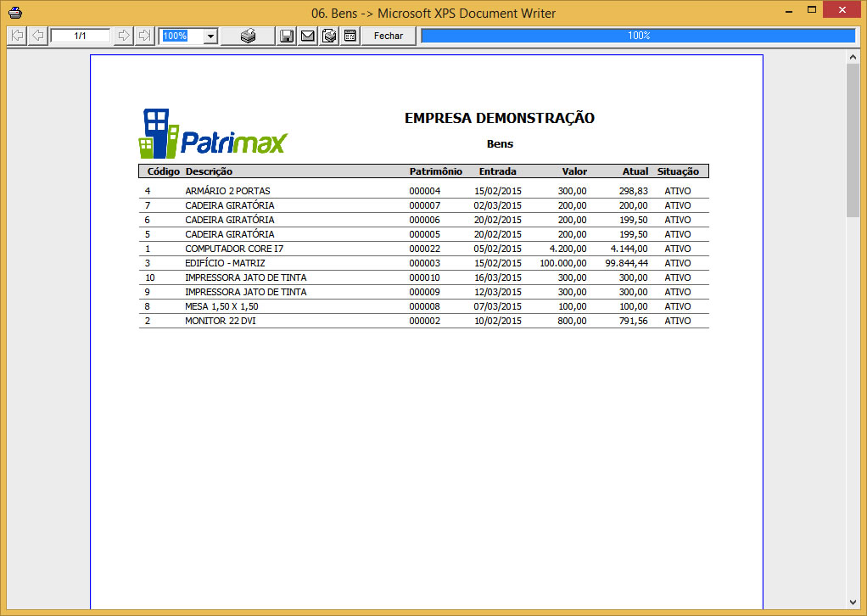Screen dimensions: 867x616
Task: Click IMPRESSORA JATO DE TINTA of code 10
Action: [x=245, y=277]
